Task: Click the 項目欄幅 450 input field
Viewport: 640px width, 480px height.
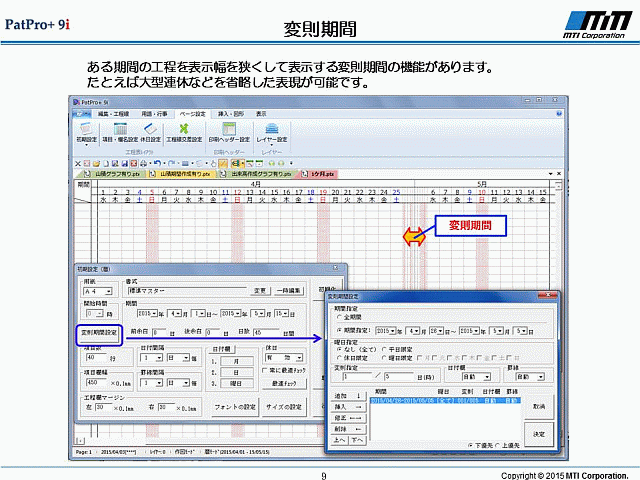Action: (x=97, y=383)
